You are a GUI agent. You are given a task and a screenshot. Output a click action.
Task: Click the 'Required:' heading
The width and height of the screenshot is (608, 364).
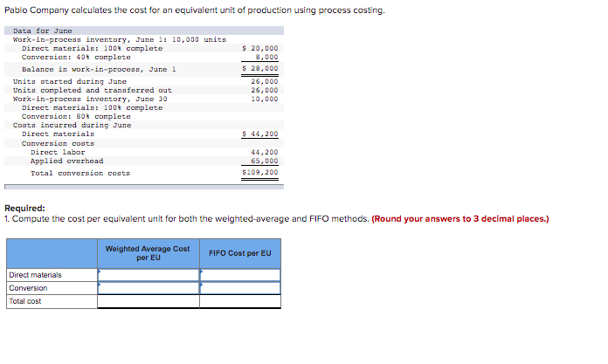24,208
